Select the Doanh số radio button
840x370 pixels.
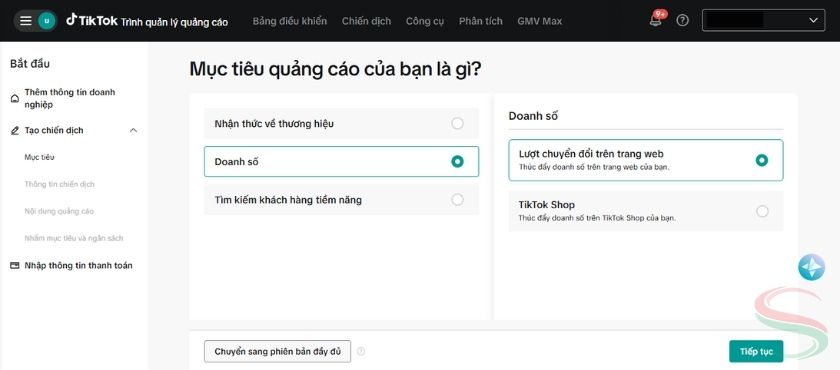point(457,161)
